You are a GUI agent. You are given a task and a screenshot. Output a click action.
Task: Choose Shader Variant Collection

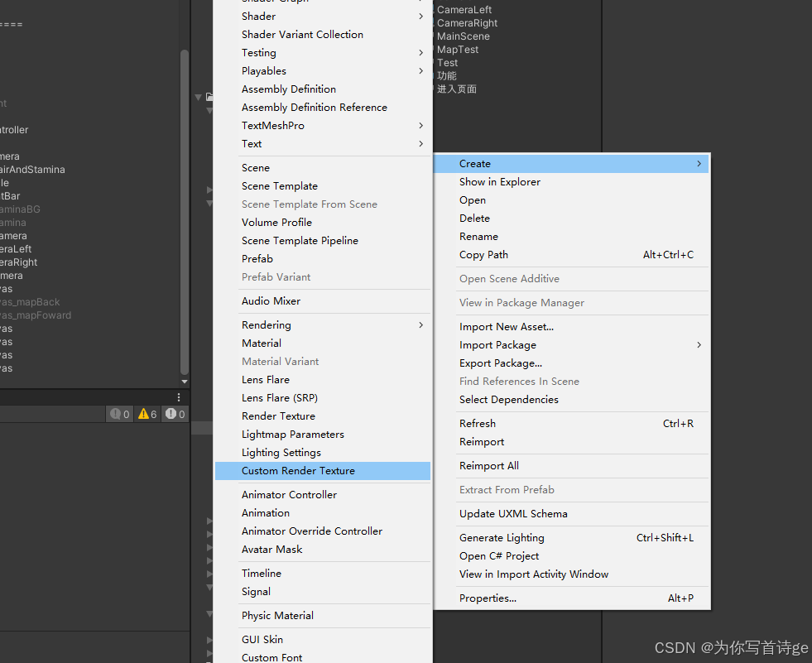[323, 35]
